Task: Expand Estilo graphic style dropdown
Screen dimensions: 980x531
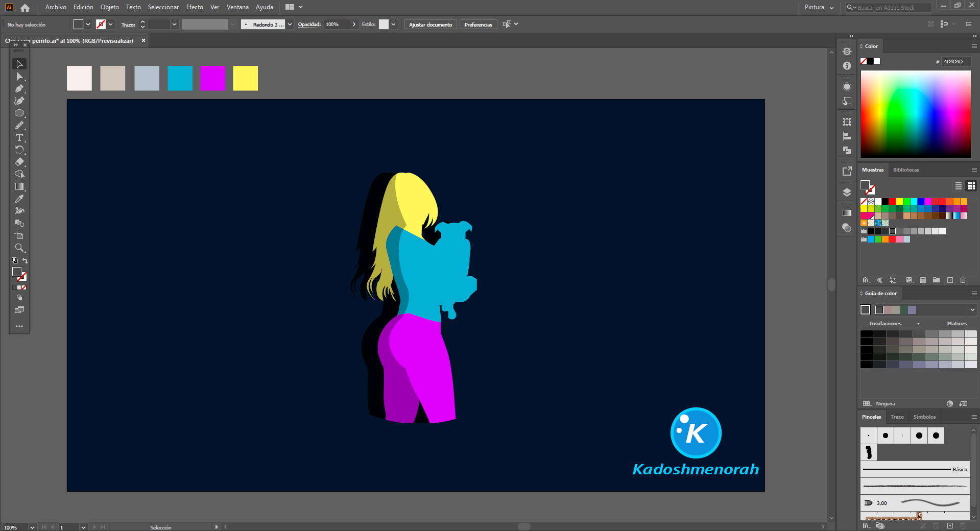Action: click(x=394, y=25)
